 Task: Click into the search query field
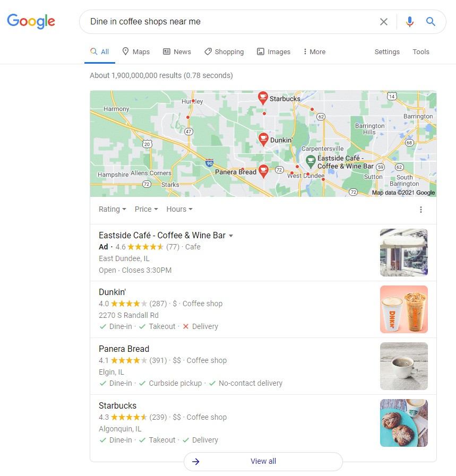pyautogui.click(x=231, y=22)
